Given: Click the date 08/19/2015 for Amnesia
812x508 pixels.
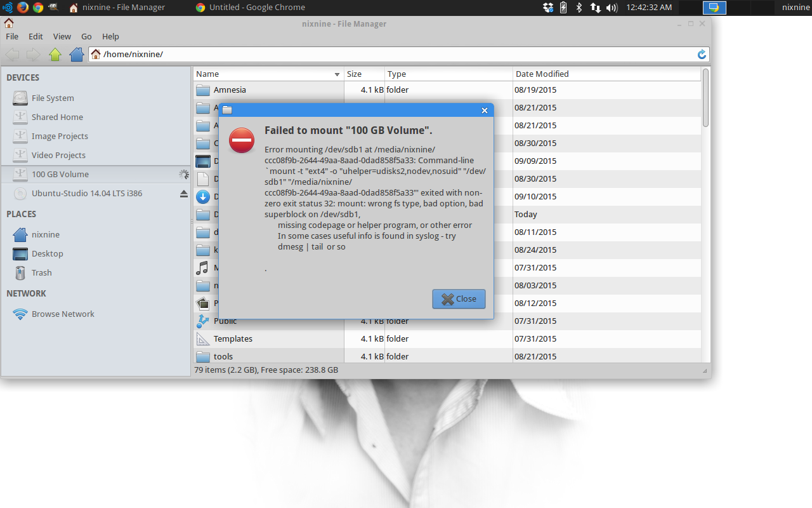Looking at the screenshot, I should [535, 90].
